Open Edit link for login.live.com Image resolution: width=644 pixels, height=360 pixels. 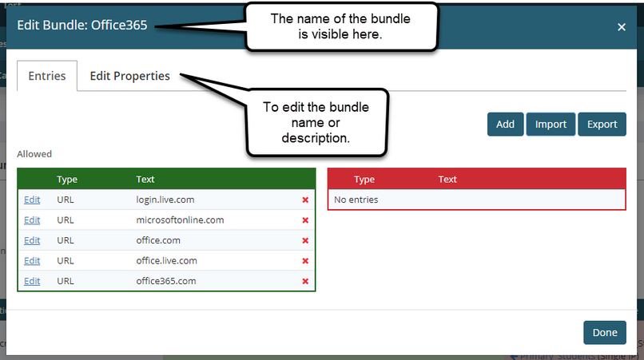pos(32,200)
